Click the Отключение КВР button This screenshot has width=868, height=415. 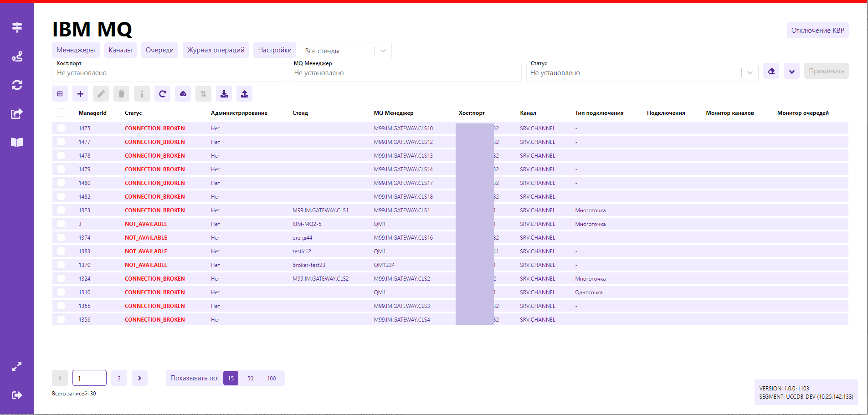tap(817, 31)
